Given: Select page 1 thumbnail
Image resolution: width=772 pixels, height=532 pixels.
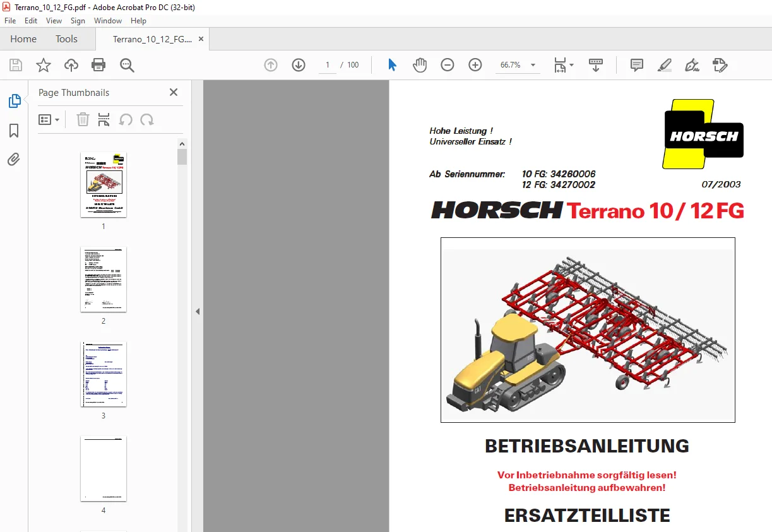Looking at the screenshot, I should pos(104,184).
